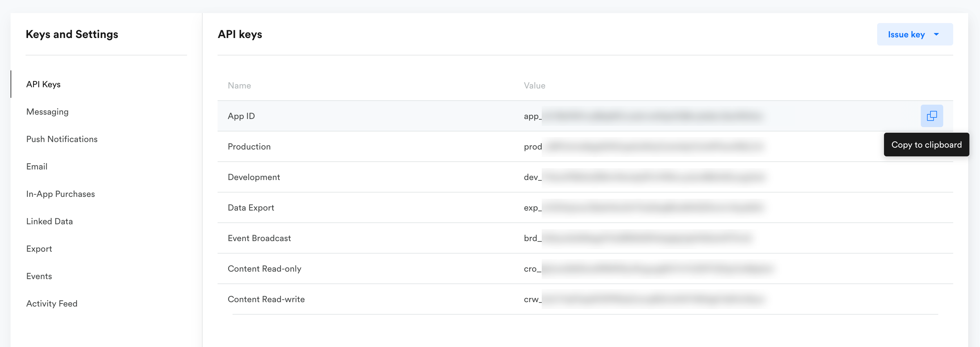
Task: Open the Messaging settings section
Action: (47, 112)
